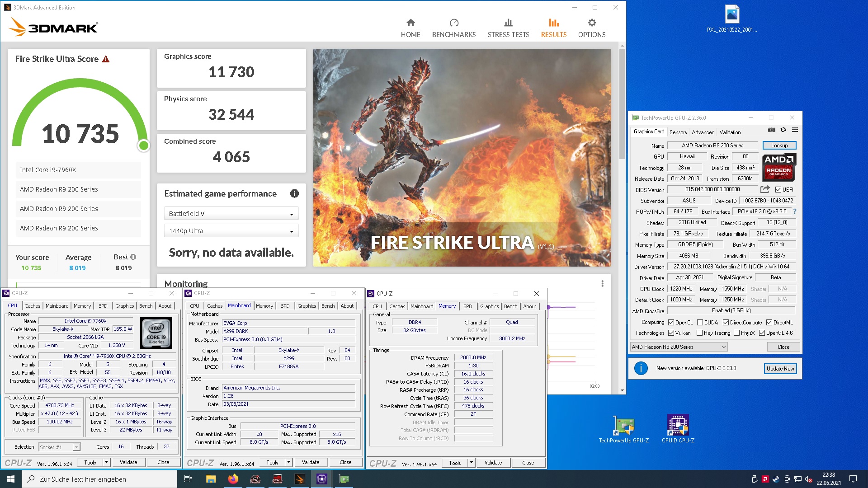Take a GPU-Z screenshot with camera icon
The image size is (868, 488).
click(x=771, y=130)
